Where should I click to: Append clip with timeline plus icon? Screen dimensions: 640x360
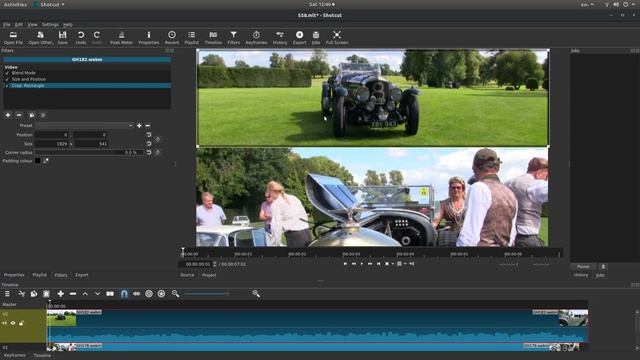pyautogui.click(x=60, y=293)
